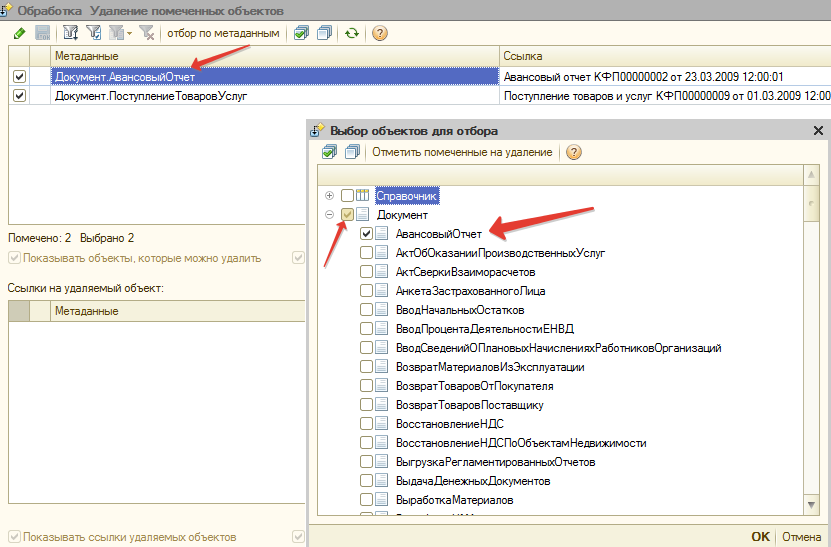Viewport: 831px width, 547px height.
Task: Select ВозвратТоваровОтПокупателя in the tree
Action: click(x=474, y=386)
